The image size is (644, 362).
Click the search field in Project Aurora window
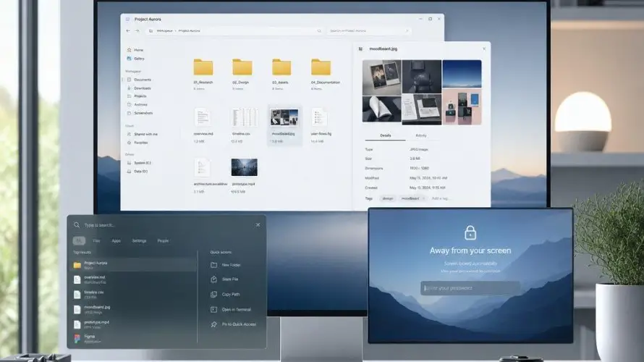point(369,31)
